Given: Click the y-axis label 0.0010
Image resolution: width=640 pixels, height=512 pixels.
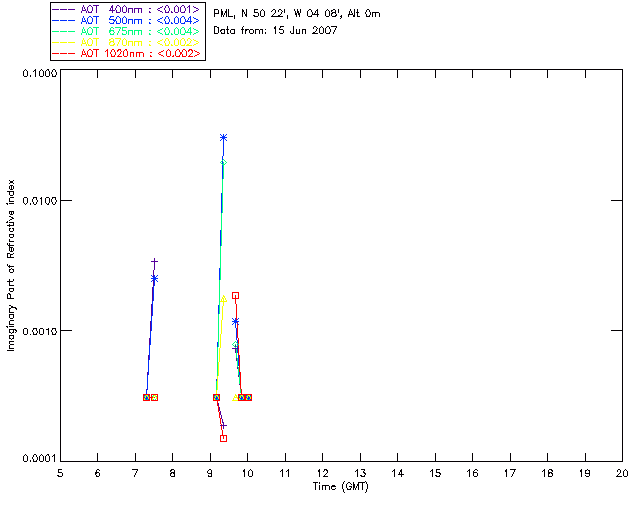Looking at the screenshot, I should click(39, 331).
